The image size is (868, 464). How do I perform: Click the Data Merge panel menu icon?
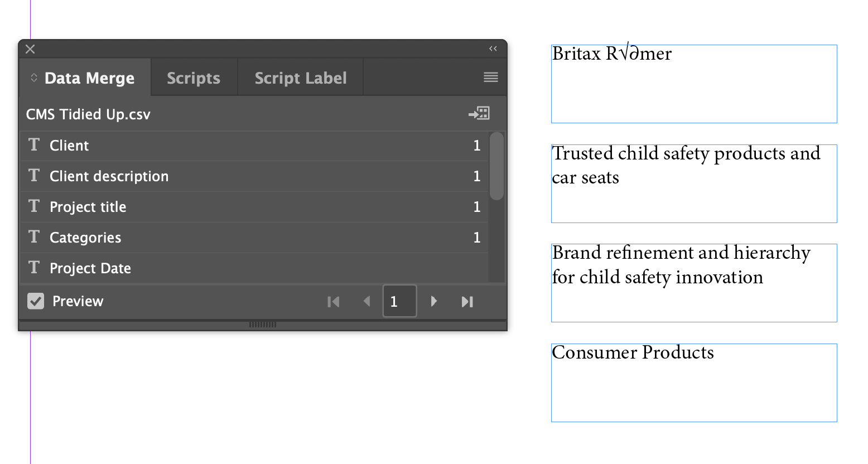(x=490, y=78)
